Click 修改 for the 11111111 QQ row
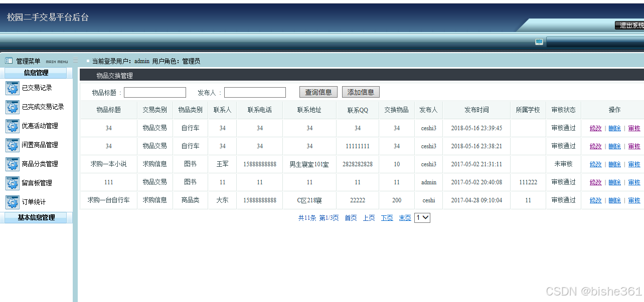 click(595, 146)
